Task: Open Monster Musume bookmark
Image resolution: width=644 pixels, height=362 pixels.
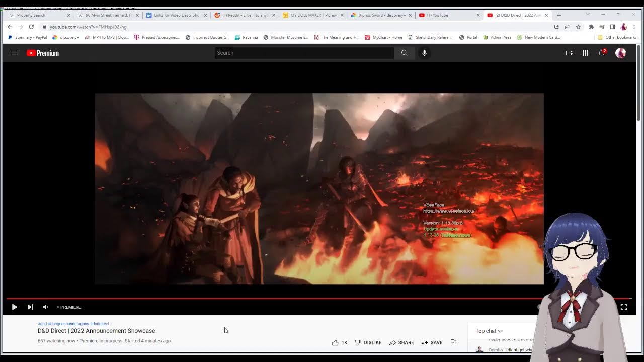Action: click(x=285, y=37)
